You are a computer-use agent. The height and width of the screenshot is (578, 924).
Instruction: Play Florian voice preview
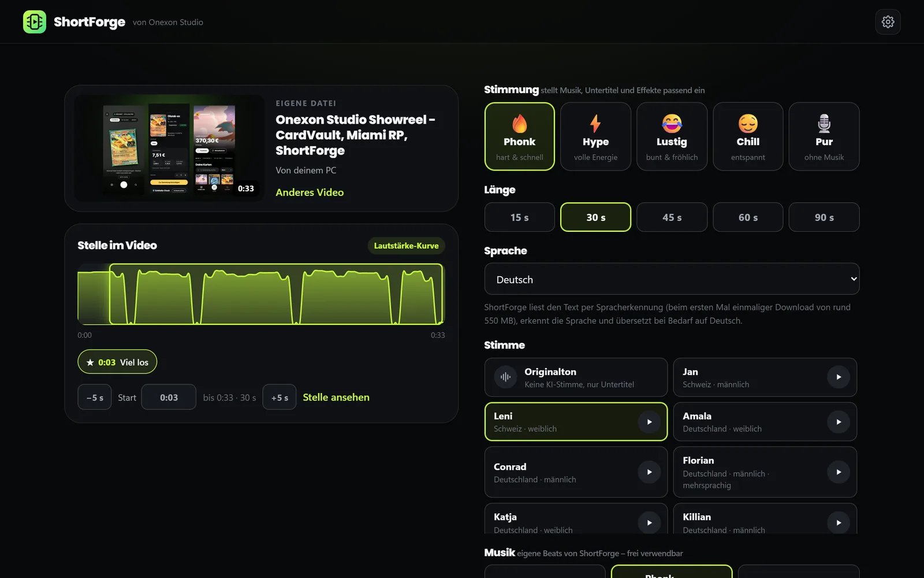tap(838, 472)
